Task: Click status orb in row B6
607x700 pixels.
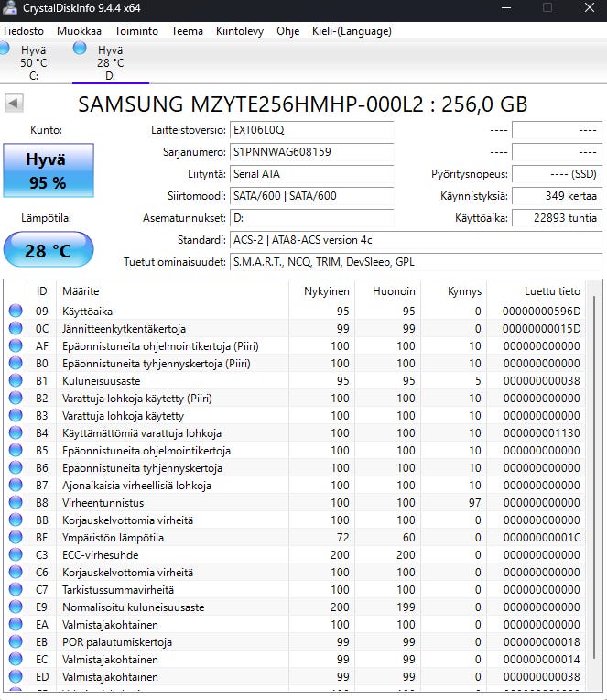Action: coord(16,467)
